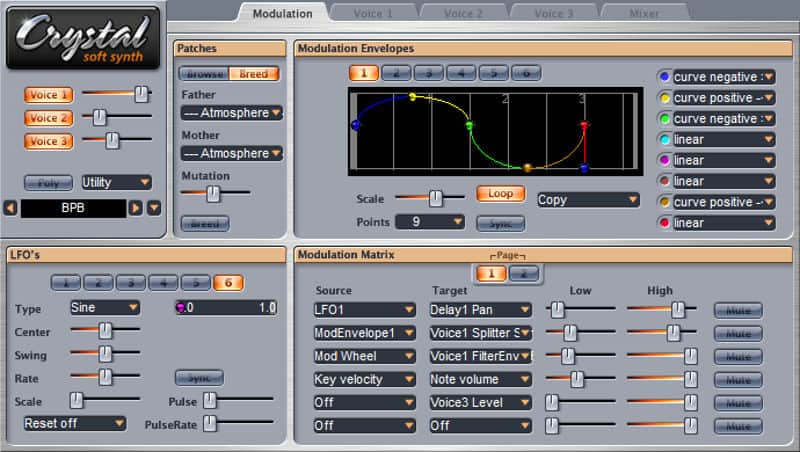Open the Voice 2 tab
Screen dimensions: 800x452
(463, 14)
